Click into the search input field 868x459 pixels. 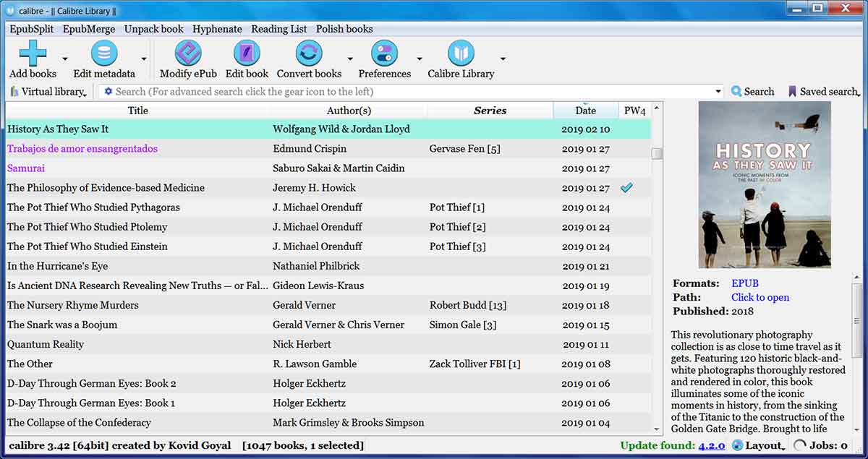412,92
